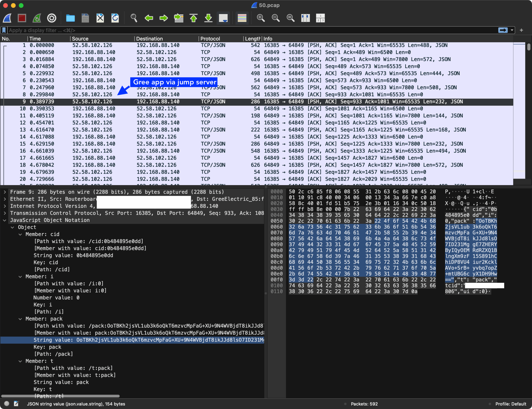This screenshot has width=532, height=409.
Task: Click the stop capture red square icon
Action: coord(22,18)
